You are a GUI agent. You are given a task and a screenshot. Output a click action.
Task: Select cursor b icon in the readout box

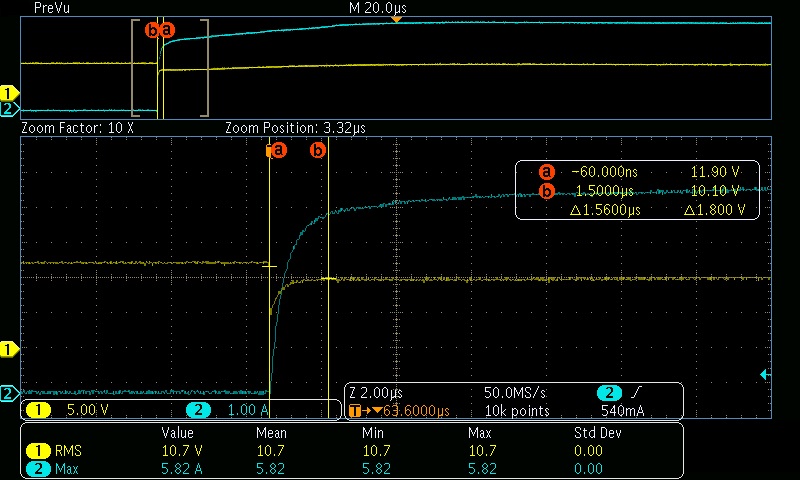547,191
